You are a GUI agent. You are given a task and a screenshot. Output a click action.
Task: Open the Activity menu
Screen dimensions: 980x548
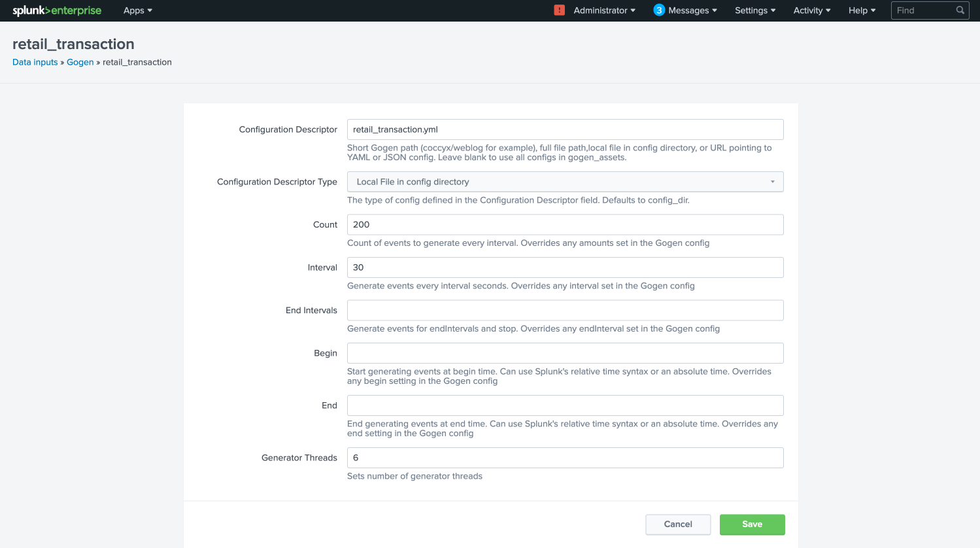click(x=812, y=10)
